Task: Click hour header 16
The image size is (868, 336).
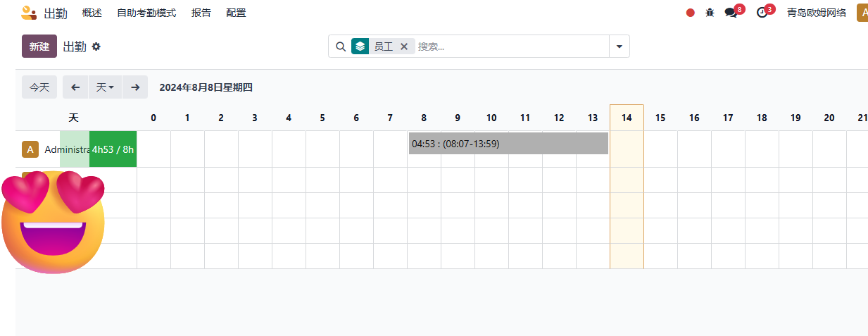Action: click(694, 118)
